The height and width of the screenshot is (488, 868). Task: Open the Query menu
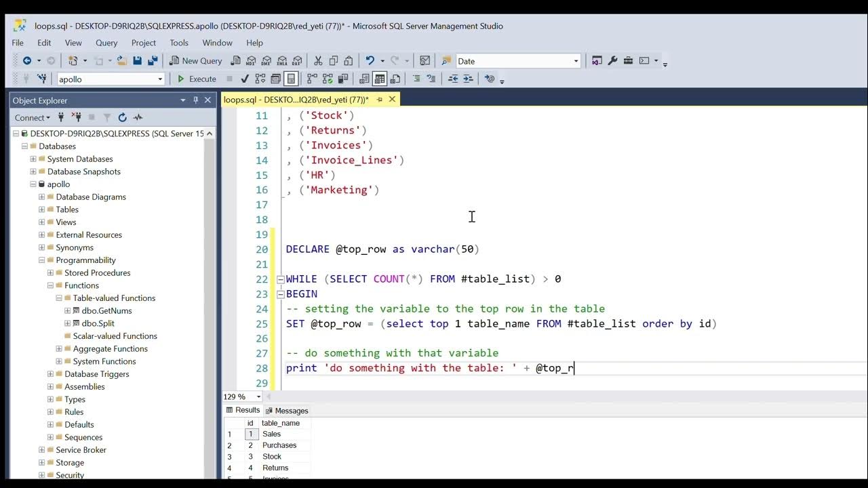[x=106, y=43]
